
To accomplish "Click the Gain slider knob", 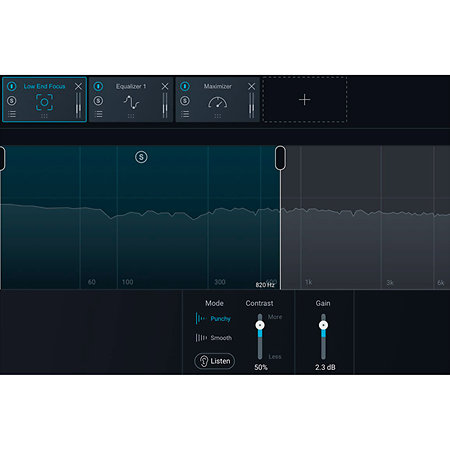I will [x=323, y=325].
